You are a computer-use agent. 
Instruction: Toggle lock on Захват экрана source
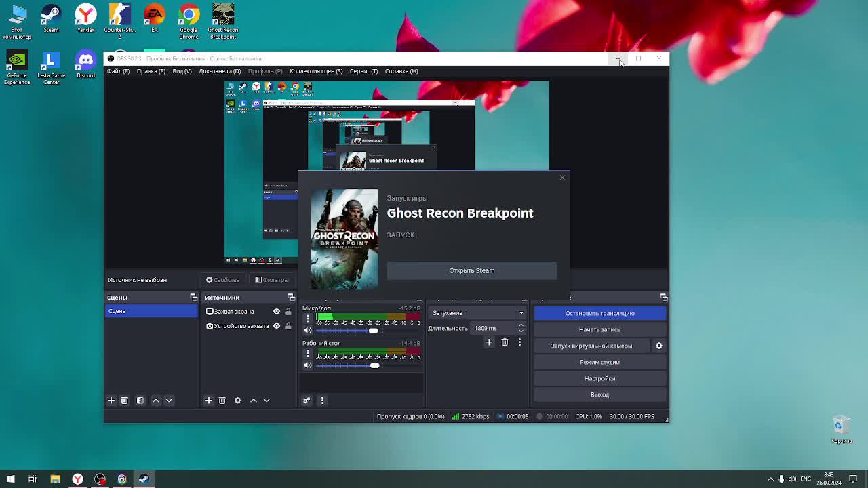288,312
